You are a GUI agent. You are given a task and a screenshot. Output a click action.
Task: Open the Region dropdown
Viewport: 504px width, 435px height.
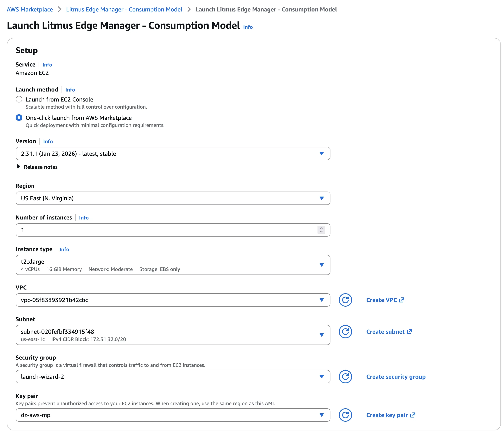pyautogui.click(x=173, y=198)
